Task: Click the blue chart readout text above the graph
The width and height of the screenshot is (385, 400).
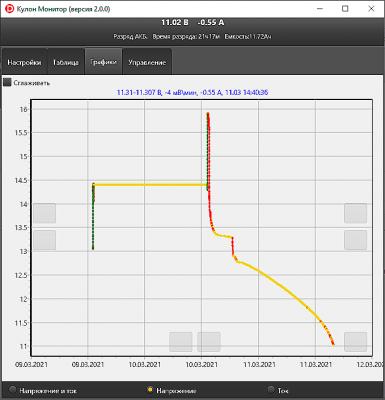Action: (192, 92)
